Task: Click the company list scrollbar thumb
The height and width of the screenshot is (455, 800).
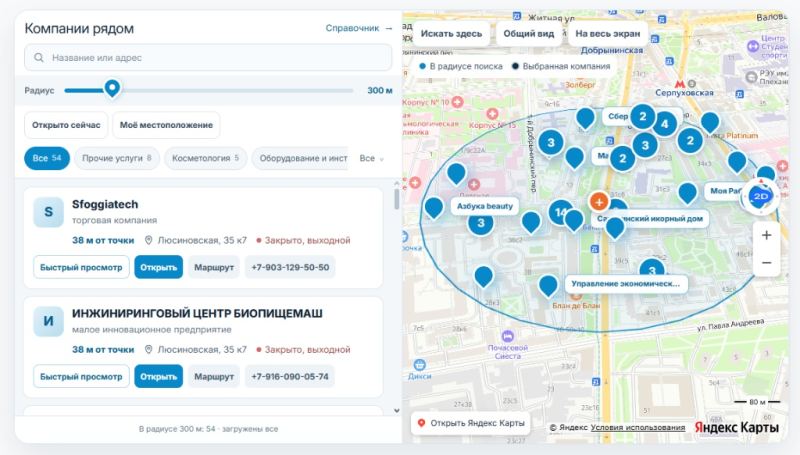Action: tap(396, 199)
